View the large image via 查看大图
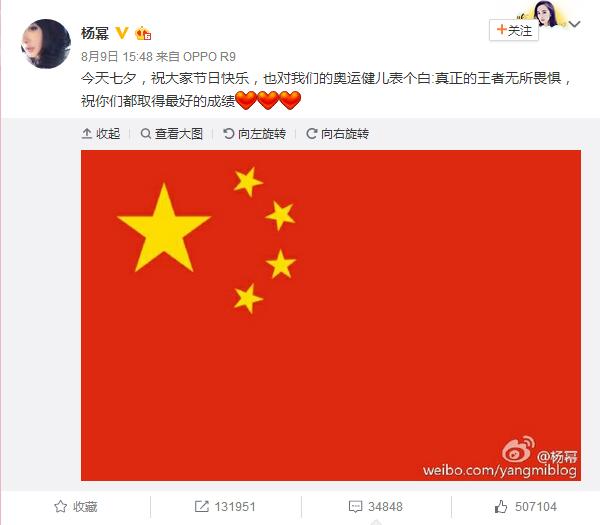 pos(171,134)
